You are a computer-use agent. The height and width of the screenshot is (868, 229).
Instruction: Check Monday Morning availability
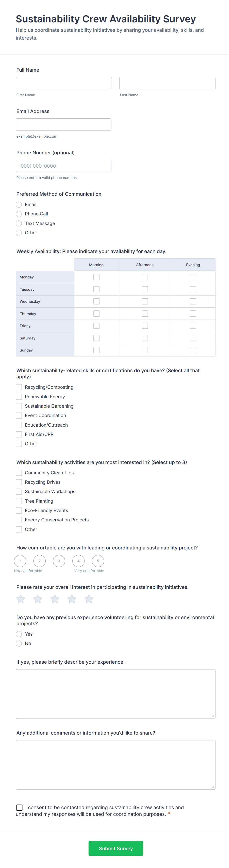point(96,277)
